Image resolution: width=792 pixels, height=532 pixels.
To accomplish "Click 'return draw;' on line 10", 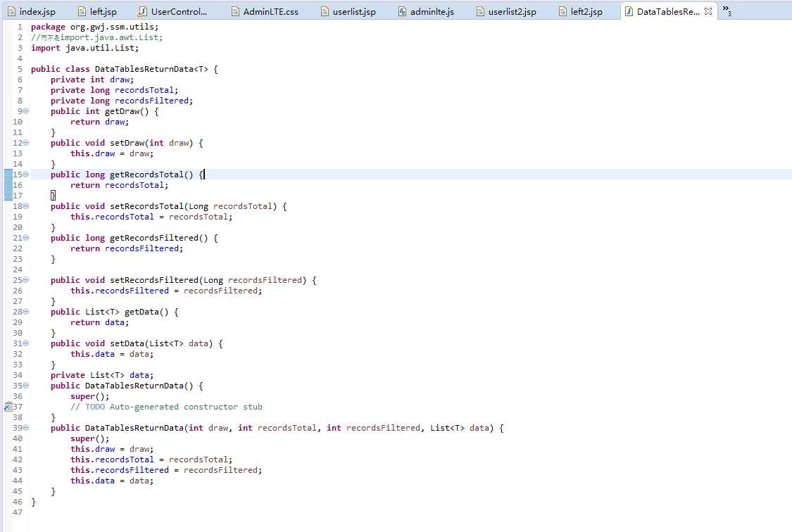I will pos(99,122).
